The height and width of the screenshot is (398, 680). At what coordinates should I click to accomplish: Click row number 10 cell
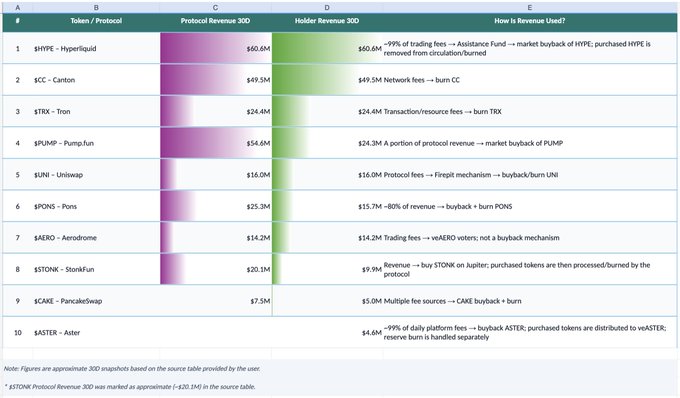pyautogui.click(x=17, y=333)
